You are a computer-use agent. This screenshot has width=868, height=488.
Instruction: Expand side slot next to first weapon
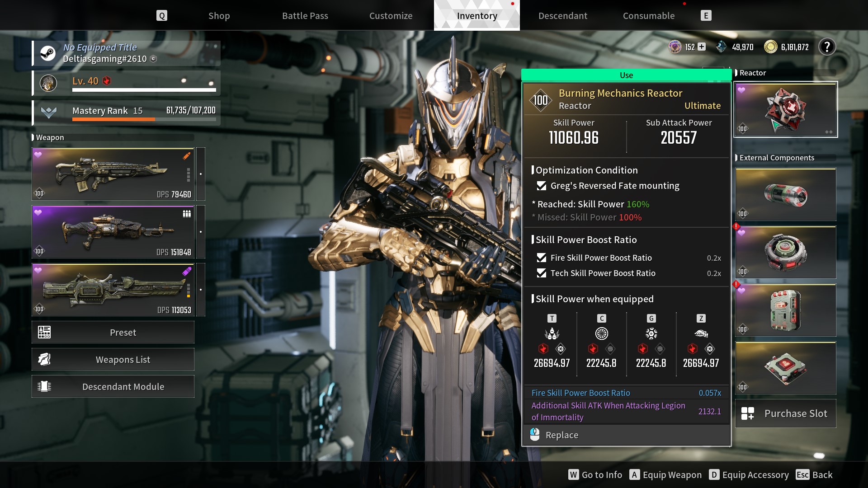point(201,174)
